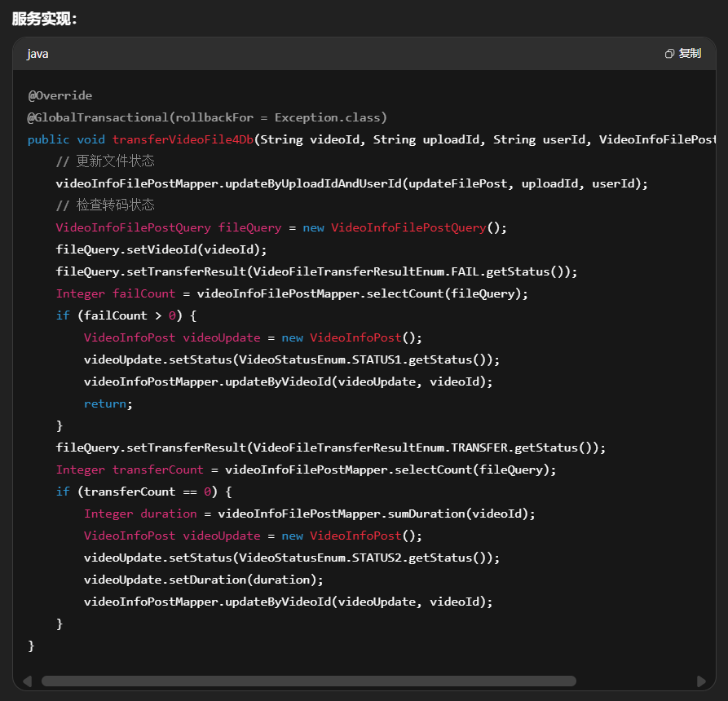
Task: Click the transferVideoFile4Db method name
Action: pos(183,139)
